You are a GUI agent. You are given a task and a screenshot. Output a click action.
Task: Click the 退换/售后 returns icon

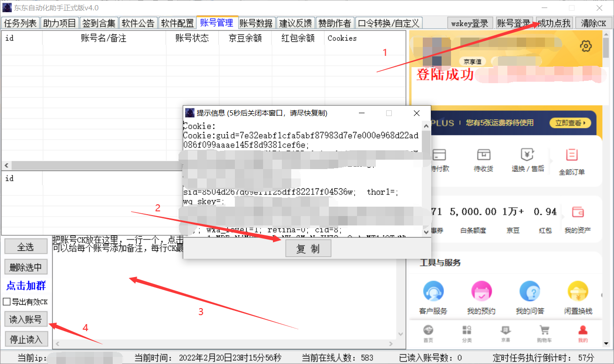pyautogui.click(x=527, y=155)
